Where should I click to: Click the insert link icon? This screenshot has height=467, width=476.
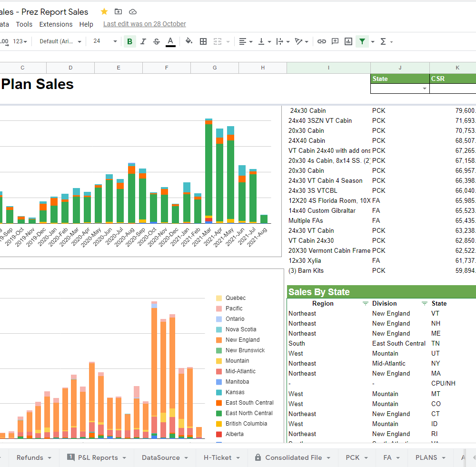coord(322,41)
